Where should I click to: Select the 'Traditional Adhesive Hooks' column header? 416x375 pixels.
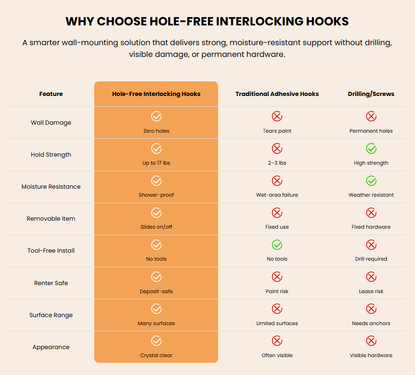(277, 94)
